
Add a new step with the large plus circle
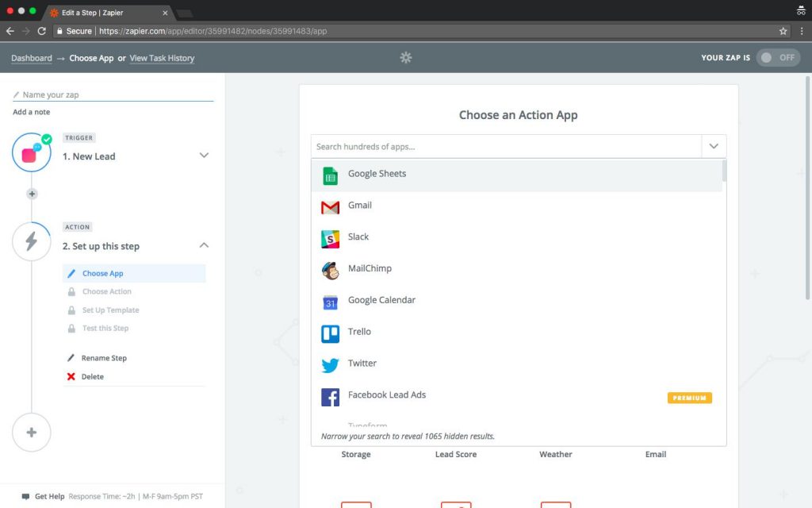31,433
